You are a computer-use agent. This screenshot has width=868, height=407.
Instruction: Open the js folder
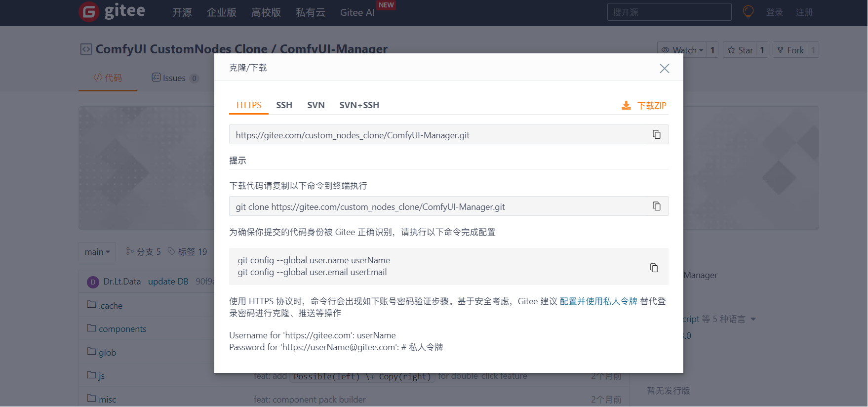coord(102,376)
